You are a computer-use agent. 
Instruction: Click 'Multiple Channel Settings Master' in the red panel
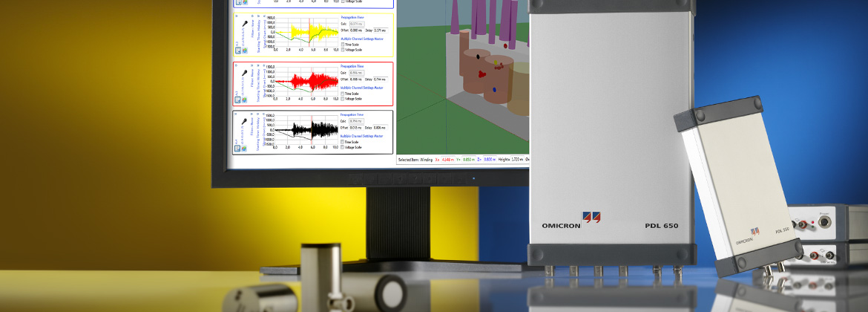(362, 88)
